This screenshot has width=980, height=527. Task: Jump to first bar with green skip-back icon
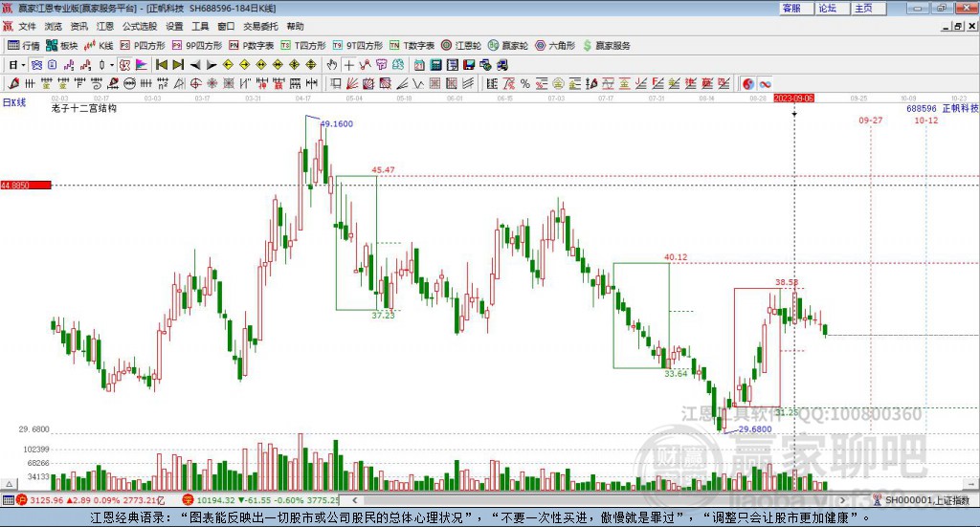pyautogui.click(x=162, y=65)
